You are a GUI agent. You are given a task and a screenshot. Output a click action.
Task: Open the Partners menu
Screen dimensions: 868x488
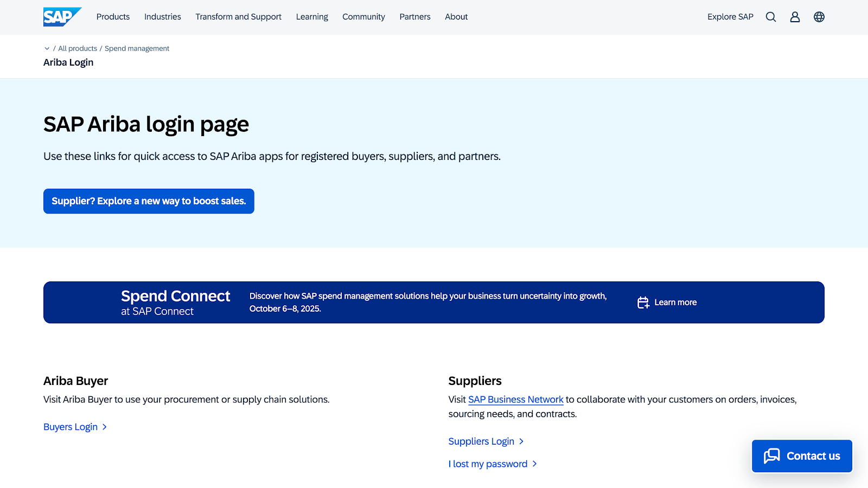click(x=415, y=17)
